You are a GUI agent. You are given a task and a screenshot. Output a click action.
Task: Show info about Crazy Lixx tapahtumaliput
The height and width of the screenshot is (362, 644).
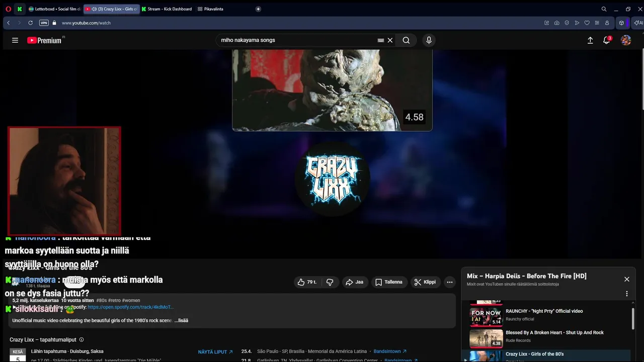[x=82, y=340]
